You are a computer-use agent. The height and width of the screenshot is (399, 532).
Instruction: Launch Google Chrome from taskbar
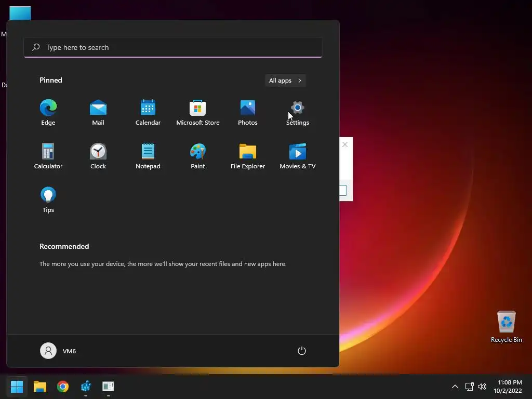tap(63, 387)
